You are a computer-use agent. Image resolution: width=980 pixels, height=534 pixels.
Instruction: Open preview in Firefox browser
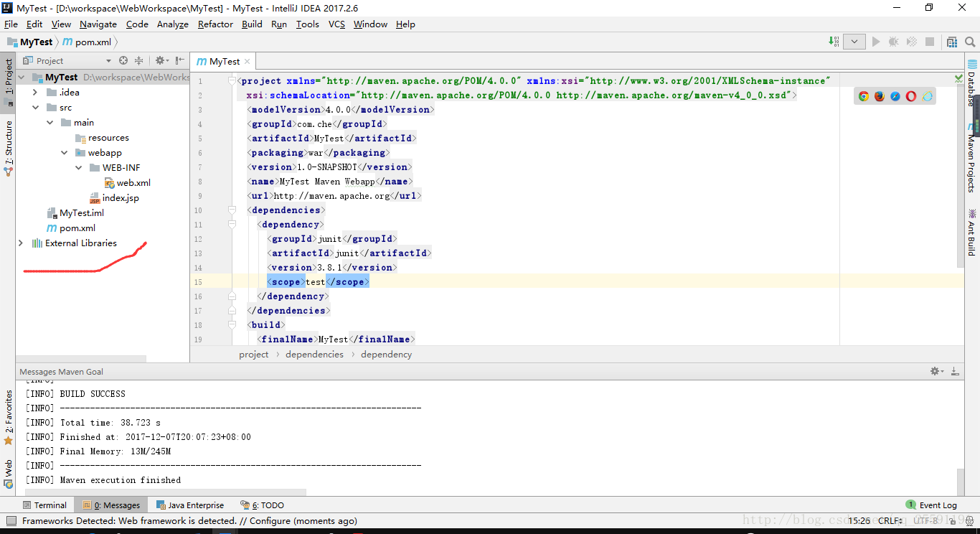click(x=880, y=96)
